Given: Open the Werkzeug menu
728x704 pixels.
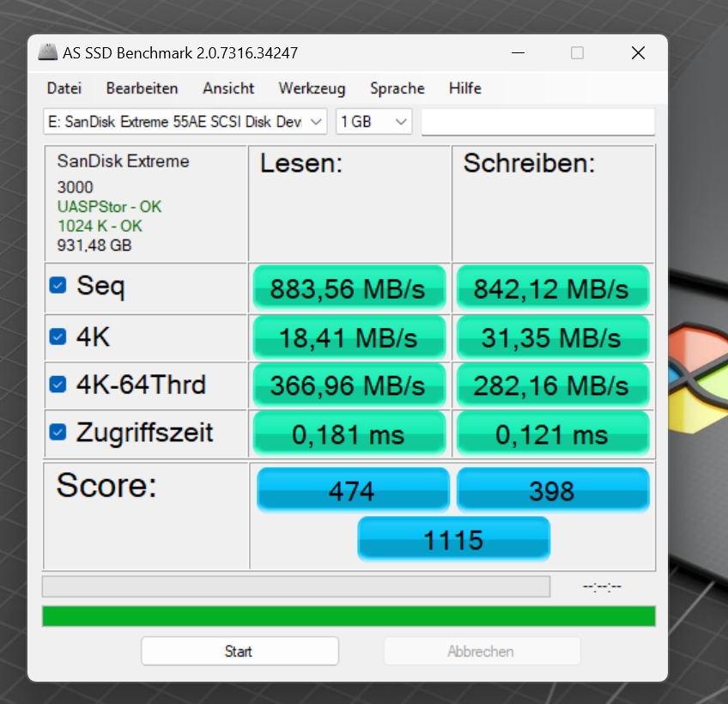Looking at the screenshot, I should 312,88.
